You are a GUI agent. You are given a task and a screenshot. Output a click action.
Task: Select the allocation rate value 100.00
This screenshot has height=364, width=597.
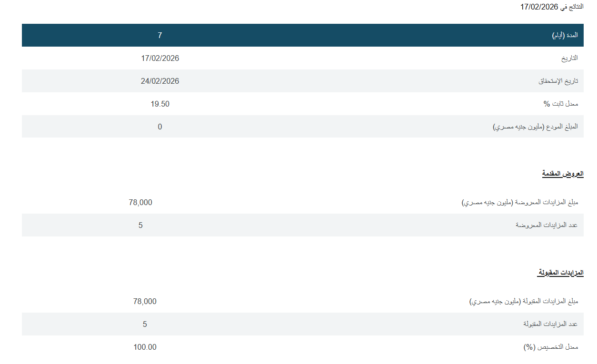(x=145, y=347)
